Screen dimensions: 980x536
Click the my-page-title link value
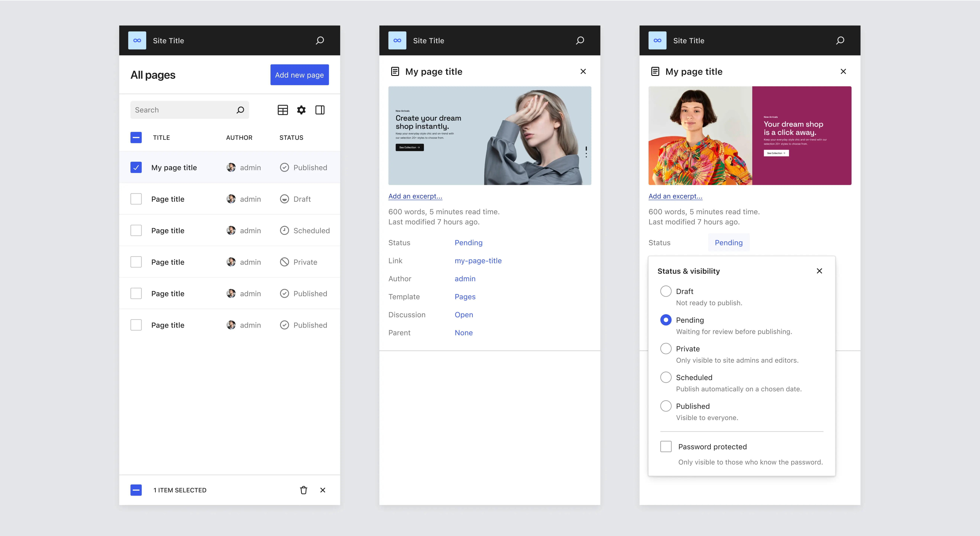tap(478, 261)
